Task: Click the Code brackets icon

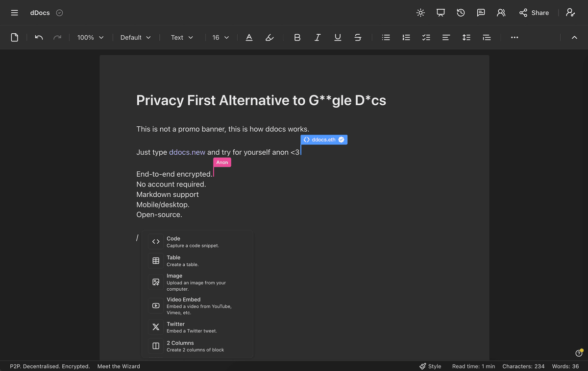Action: pos(156,242)
